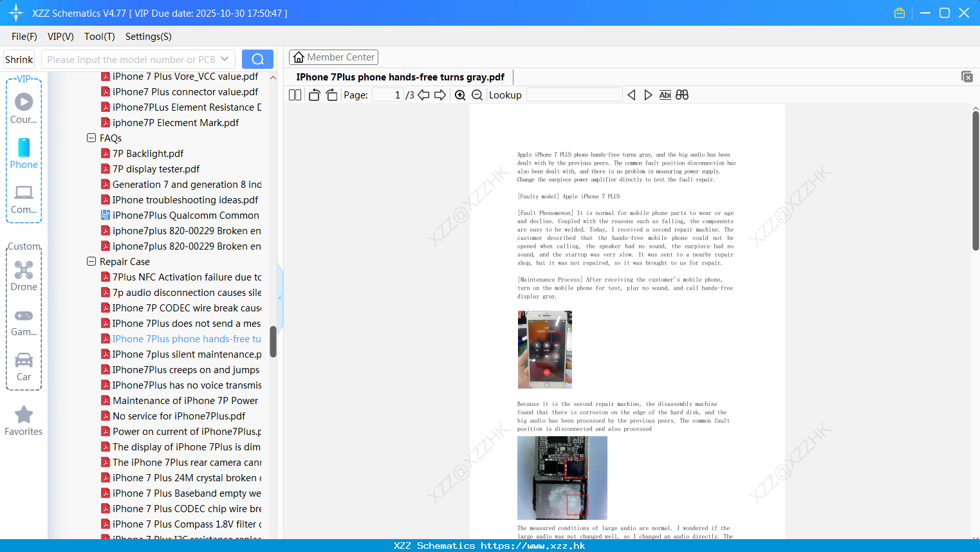Rotate the PDF page clockwise
The image size is (980, 552).
pyautogui.click(x=331, y=95)
